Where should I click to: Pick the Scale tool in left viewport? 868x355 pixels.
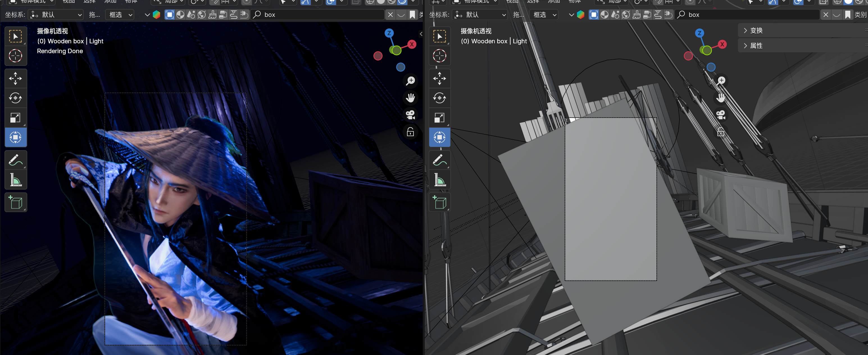(15, 117)
